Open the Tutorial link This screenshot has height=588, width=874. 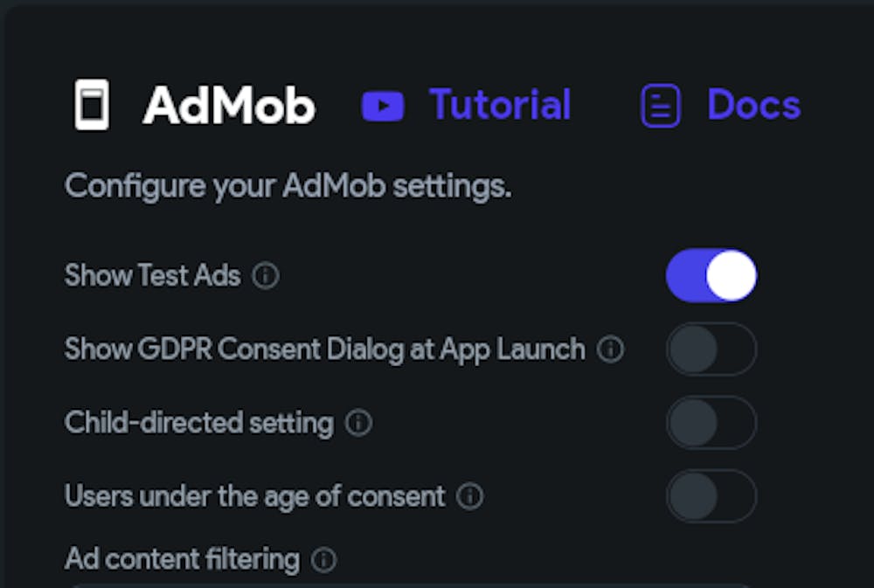click(499, 105)
